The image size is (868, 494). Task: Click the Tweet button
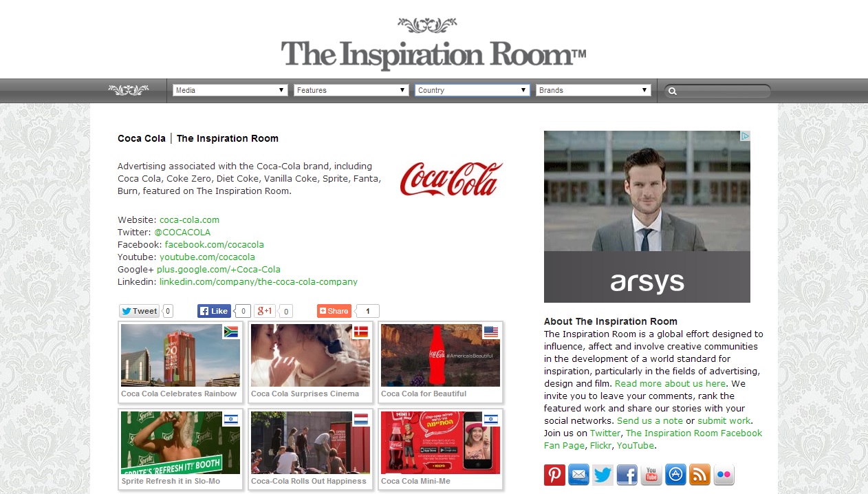tap(139, 311)
